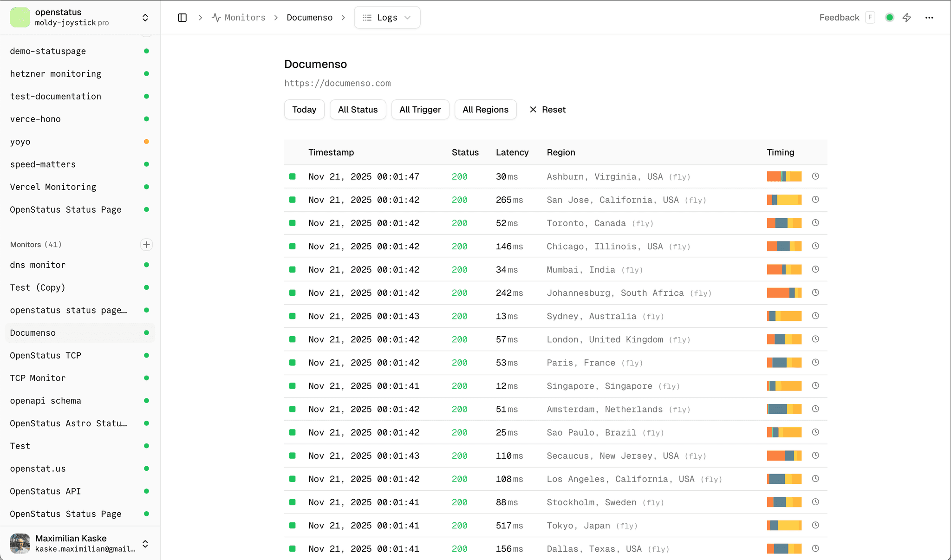Click the green status dot beside OpenStatus TCP
Screen dimensions: 951x560
(x=146, y=355)
